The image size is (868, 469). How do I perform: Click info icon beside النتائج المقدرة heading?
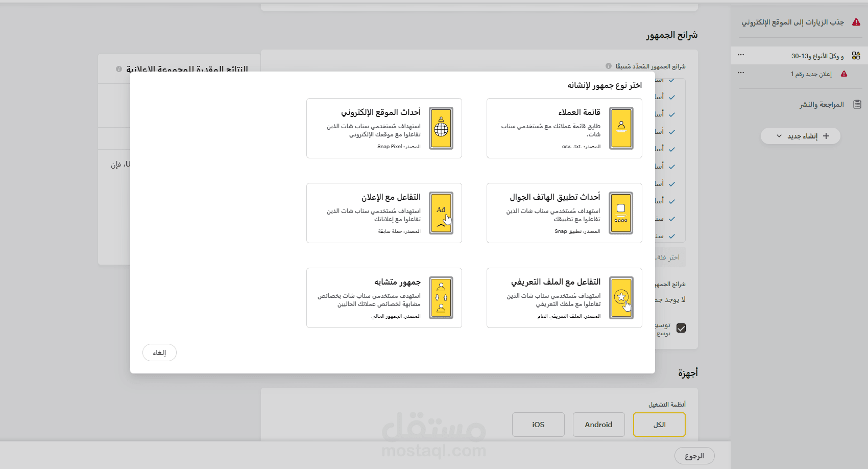(119, 69)
